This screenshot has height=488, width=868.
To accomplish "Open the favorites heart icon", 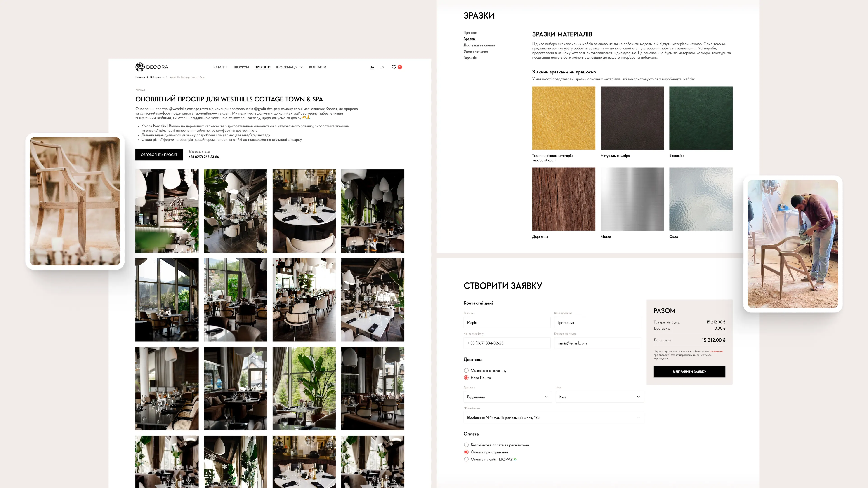I will pos(394,67).
